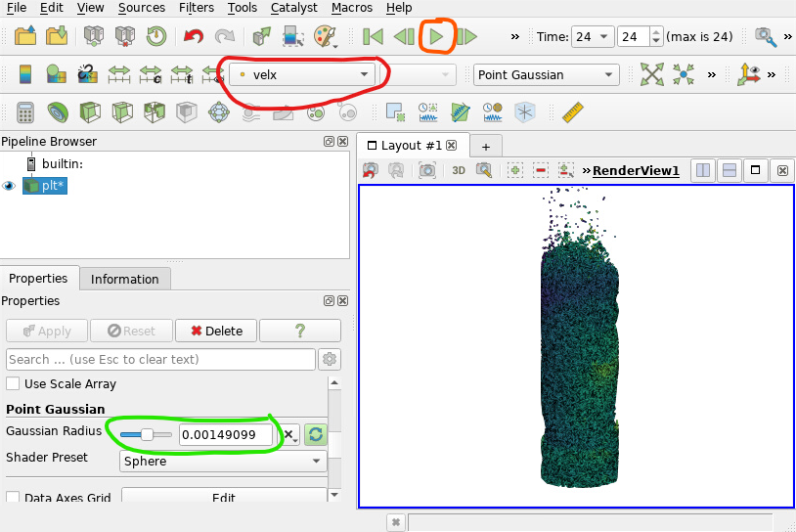Open the color palette loader icon
The image size is (796, 532).
pos(325,37)
